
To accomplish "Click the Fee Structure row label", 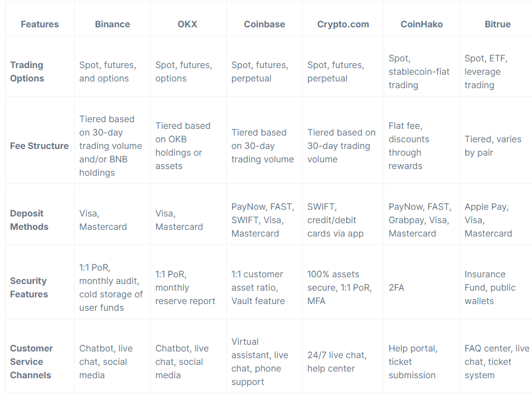I will [40, 146].
